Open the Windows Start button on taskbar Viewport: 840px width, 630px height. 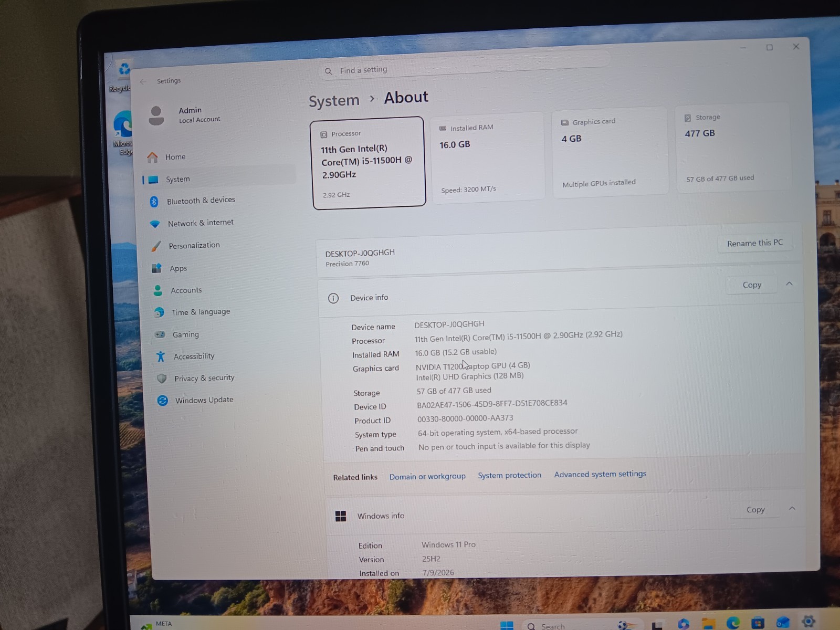pos(507,625)
